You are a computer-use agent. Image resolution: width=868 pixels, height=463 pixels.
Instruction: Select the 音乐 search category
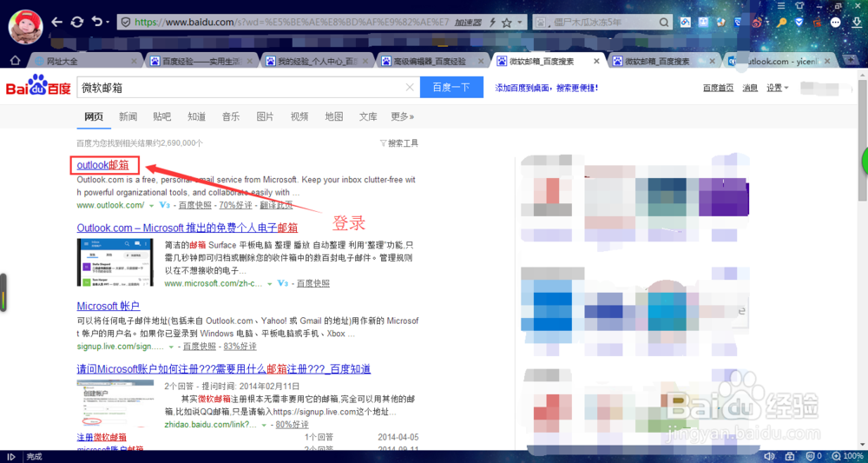click(x=231, y=116)
